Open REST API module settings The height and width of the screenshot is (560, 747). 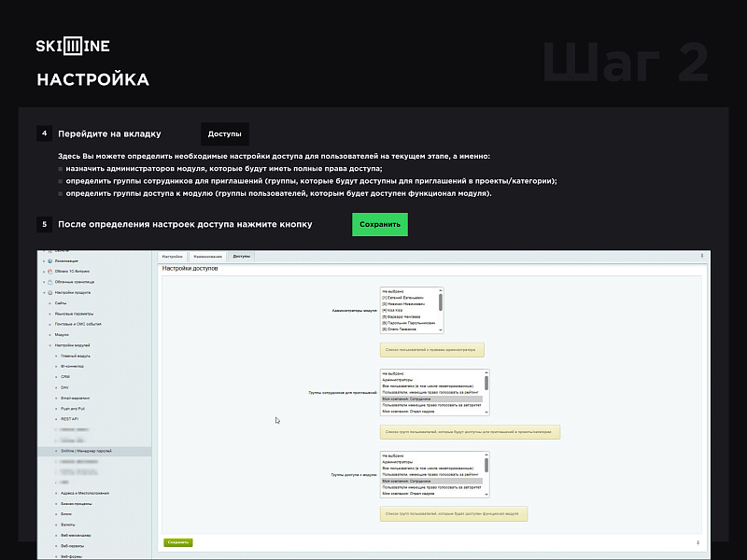69,419
